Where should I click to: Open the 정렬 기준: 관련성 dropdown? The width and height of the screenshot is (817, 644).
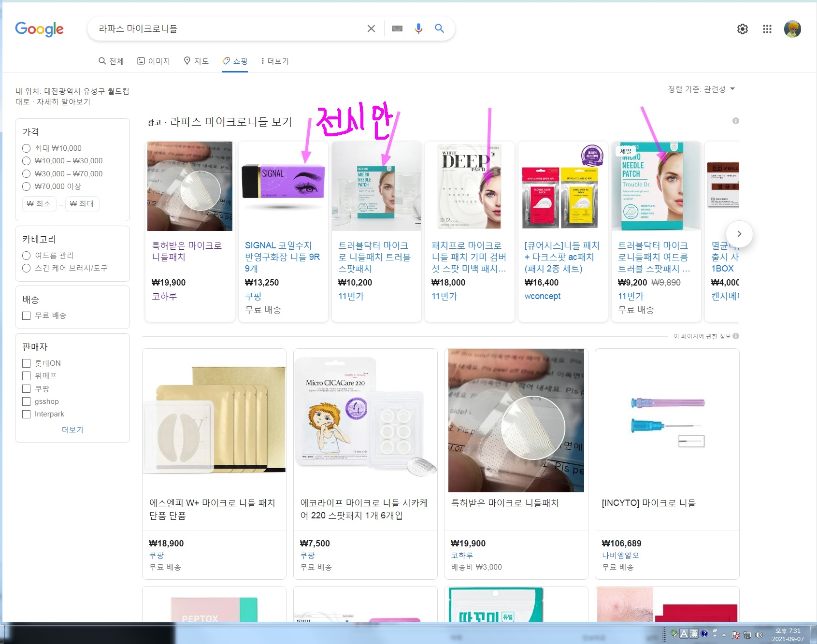coord(701,89)
